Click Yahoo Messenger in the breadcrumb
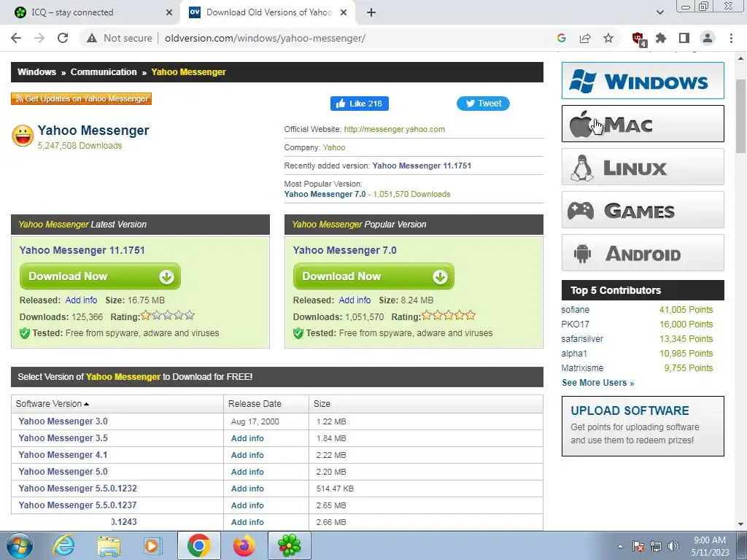747x560 pixels. [188, 72]
